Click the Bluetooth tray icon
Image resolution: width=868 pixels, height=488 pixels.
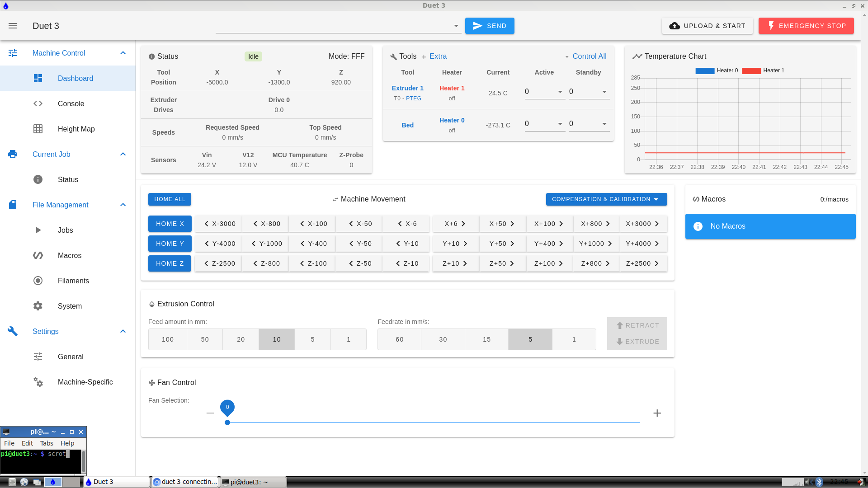pyautogui.click(x=819, y=482)
